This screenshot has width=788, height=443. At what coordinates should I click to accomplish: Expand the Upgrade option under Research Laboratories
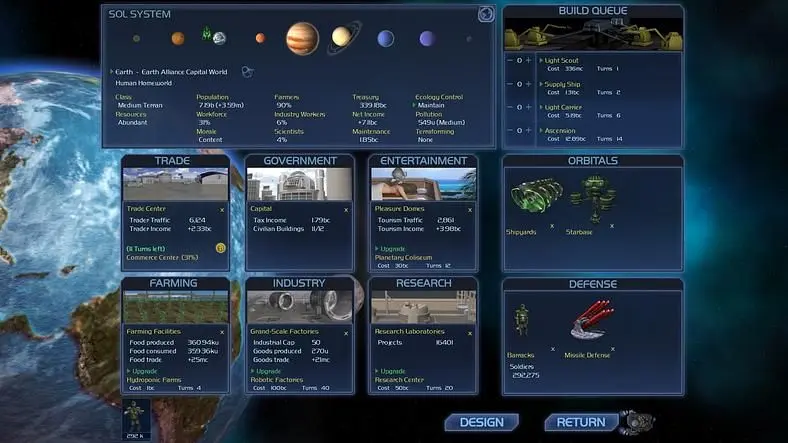tap(390, 371)
